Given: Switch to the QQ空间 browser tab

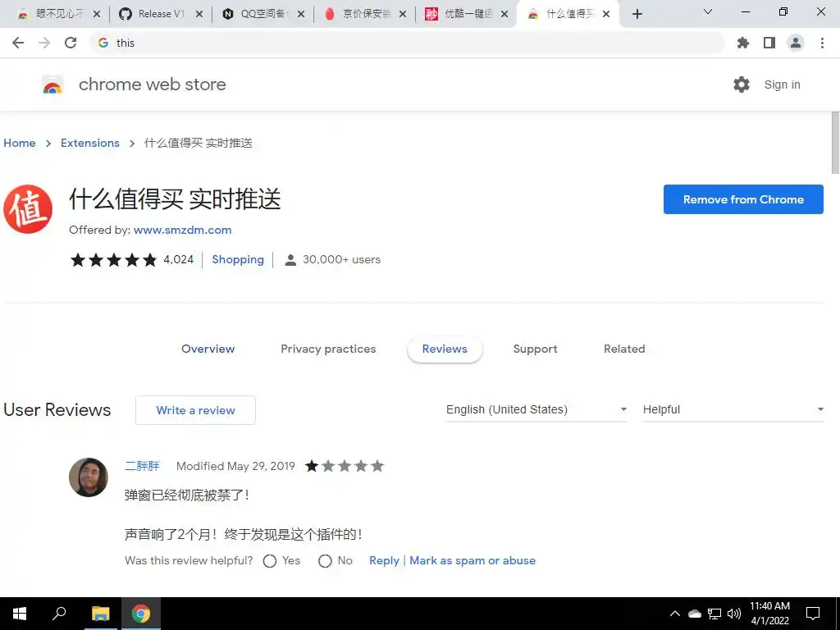Looking at the screenshot, I should pos(262,15).
